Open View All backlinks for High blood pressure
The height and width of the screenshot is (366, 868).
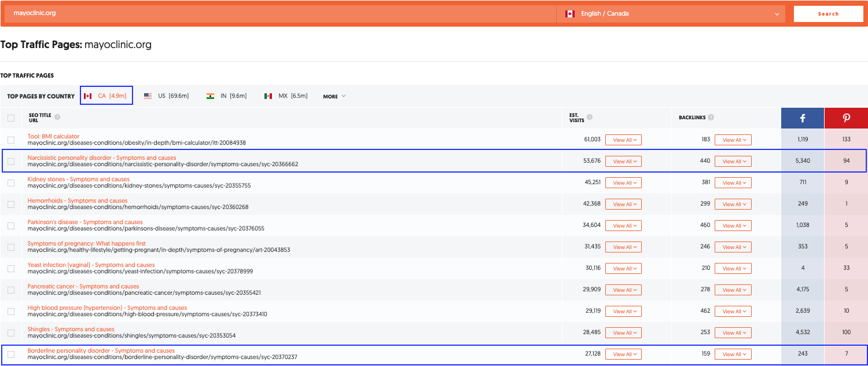(x=733, y=311)
